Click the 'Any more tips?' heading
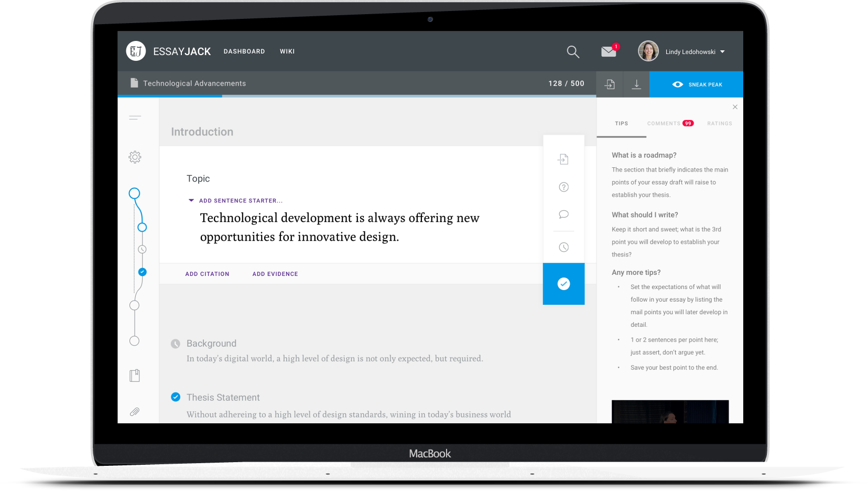The image size is (868, 491). click(x=636, y=273)
